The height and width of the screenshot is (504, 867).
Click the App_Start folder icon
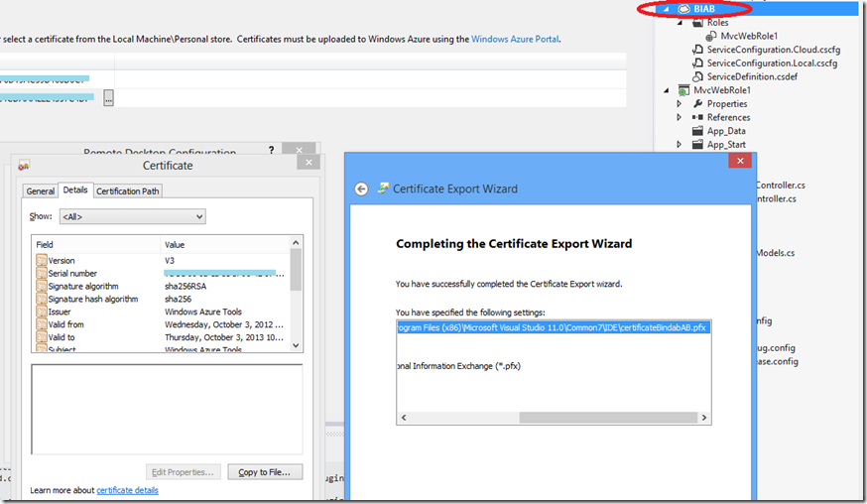(x=697, y=145)
